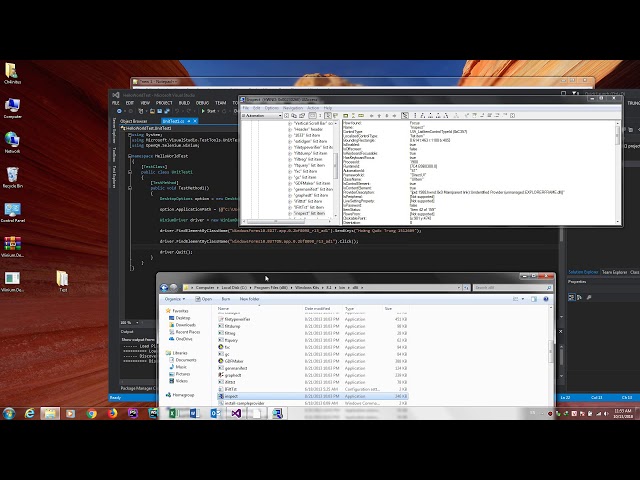Open the Explorer view options dropdown arrow
The height and width of the screenshot is (480, 640).
pos(523,299)
